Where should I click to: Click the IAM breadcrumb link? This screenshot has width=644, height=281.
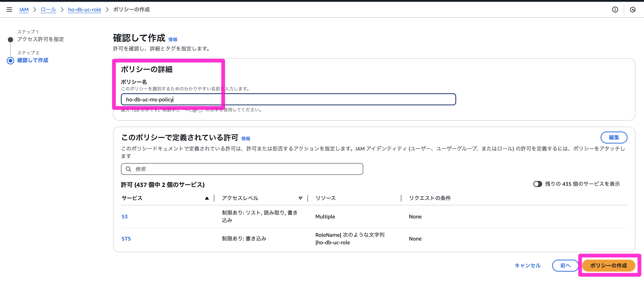tap(24, 10)
